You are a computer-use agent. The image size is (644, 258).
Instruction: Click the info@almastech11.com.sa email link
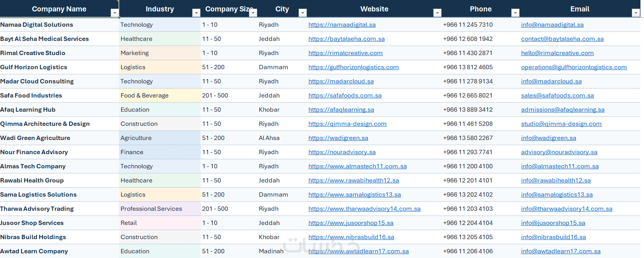coord(560,166)
